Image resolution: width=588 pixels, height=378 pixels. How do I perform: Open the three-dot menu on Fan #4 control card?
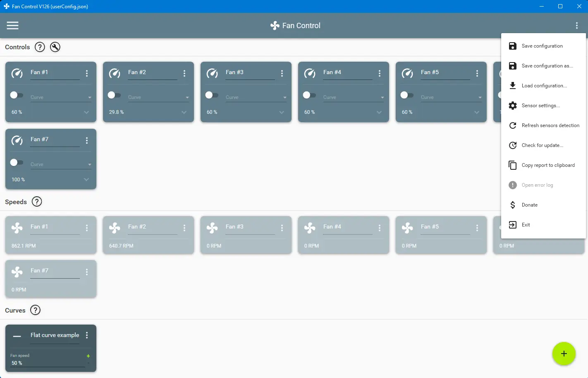(380, 73)
